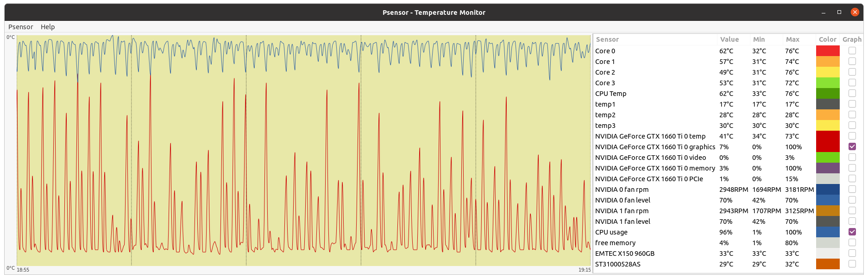The width and height of the screenshot is (868, 279).
Task: Click the purple GTX memory color swatch
Action: pos(827,168)
